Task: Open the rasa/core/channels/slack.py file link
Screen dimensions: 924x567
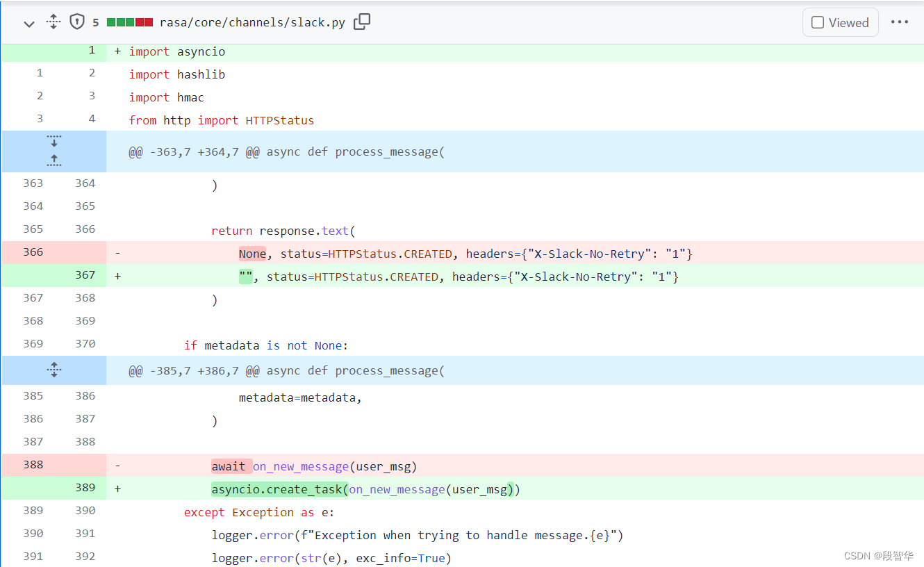Action: (252, 22)
